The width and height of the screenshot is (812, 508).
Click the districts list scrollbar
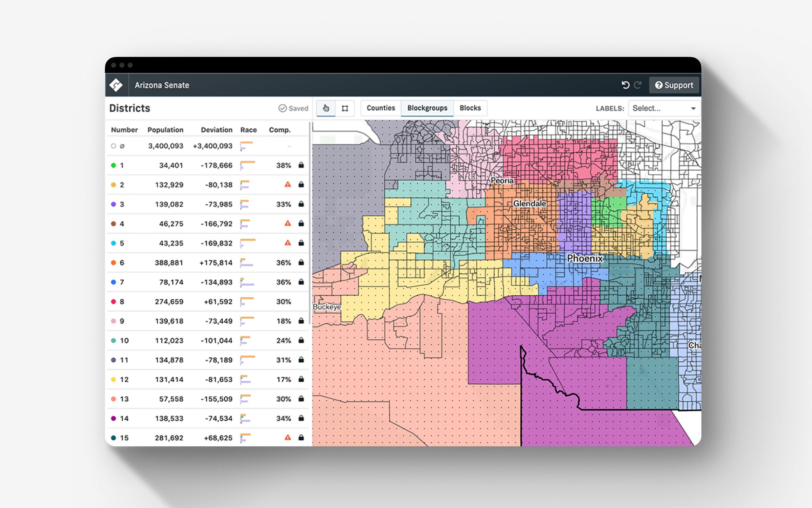pyautogui.click(x=310, y=223)
